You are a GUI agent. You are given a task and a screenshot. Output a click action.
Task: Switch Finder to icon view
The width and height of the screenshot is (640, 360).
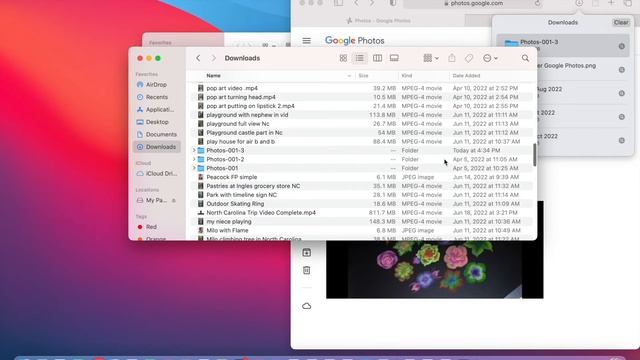(343, 58)
